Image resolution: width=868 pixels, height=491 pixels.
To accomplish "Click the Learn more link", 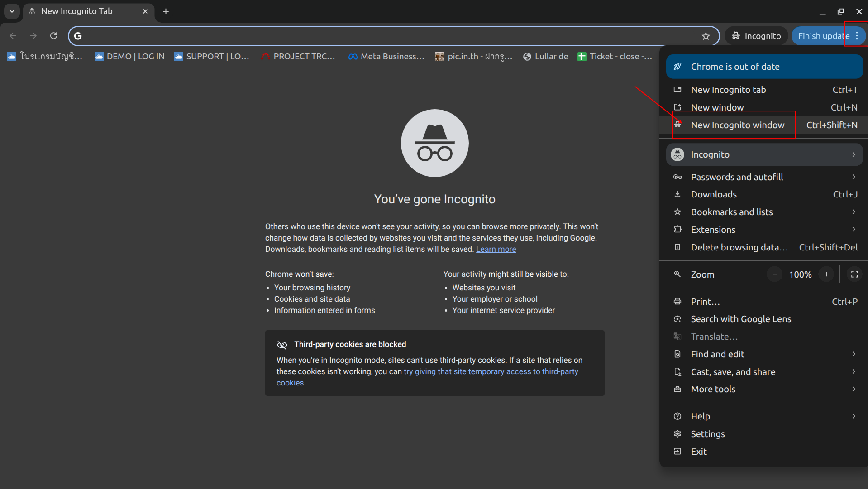I will pos(496,249).
